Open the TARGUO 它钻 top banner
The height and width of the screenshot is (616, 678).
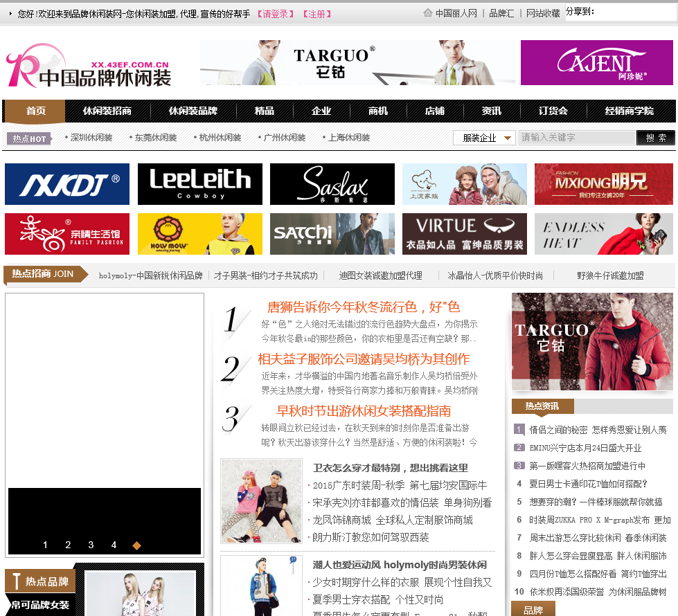pos(357,63)
